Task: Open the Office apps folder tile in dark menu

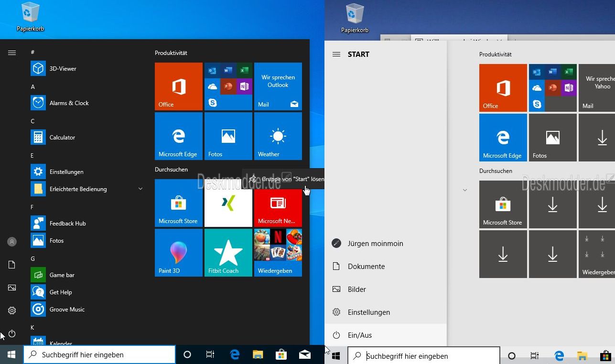Action: tap(228, 86)
